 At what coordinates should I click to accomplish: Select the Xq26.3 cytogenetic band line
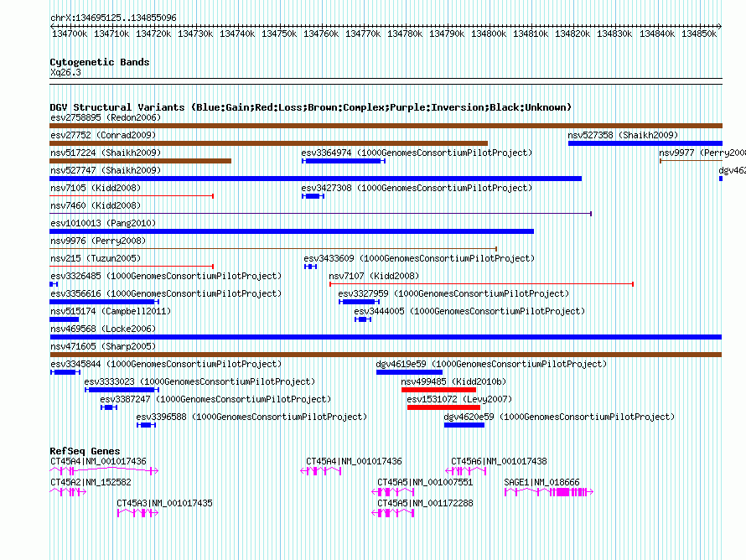tap(386, 81)
